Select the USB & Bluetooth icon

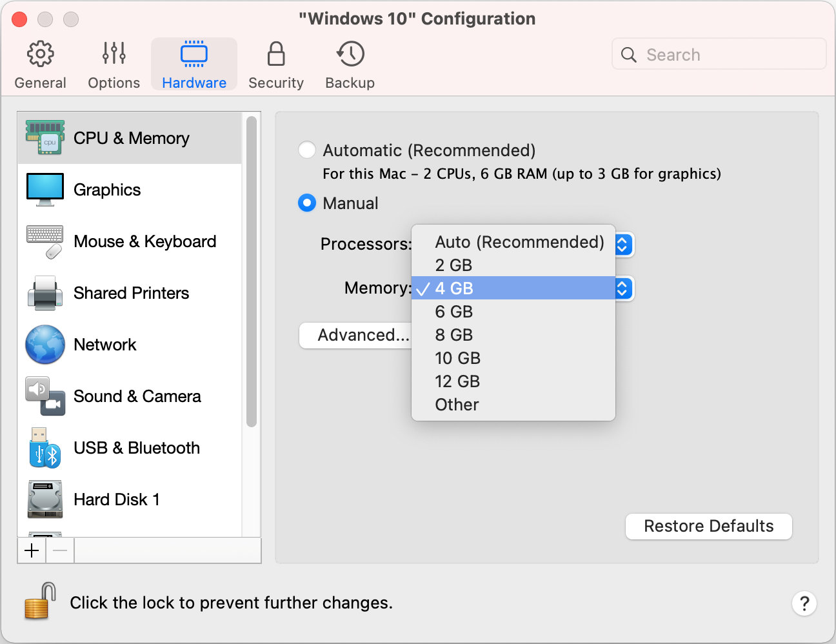click(x=45, y=448)
